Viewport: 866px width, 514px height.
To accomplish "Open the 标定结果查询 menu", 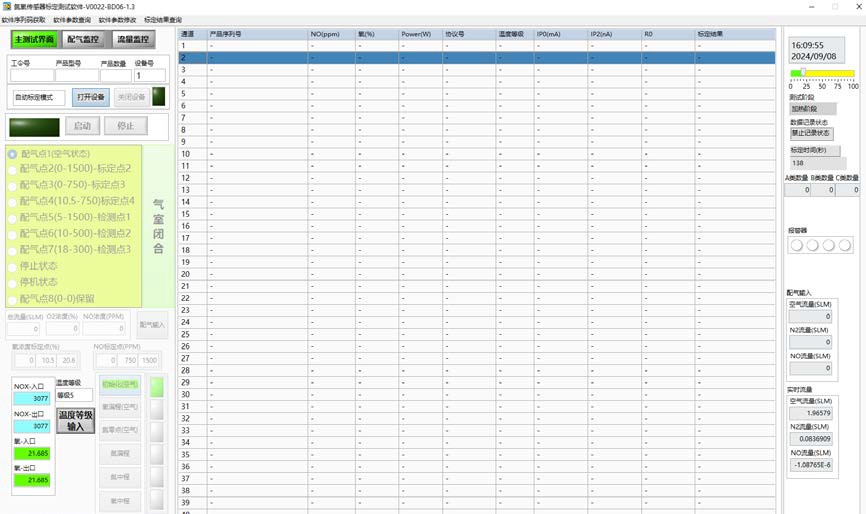I will click(162, 20).
